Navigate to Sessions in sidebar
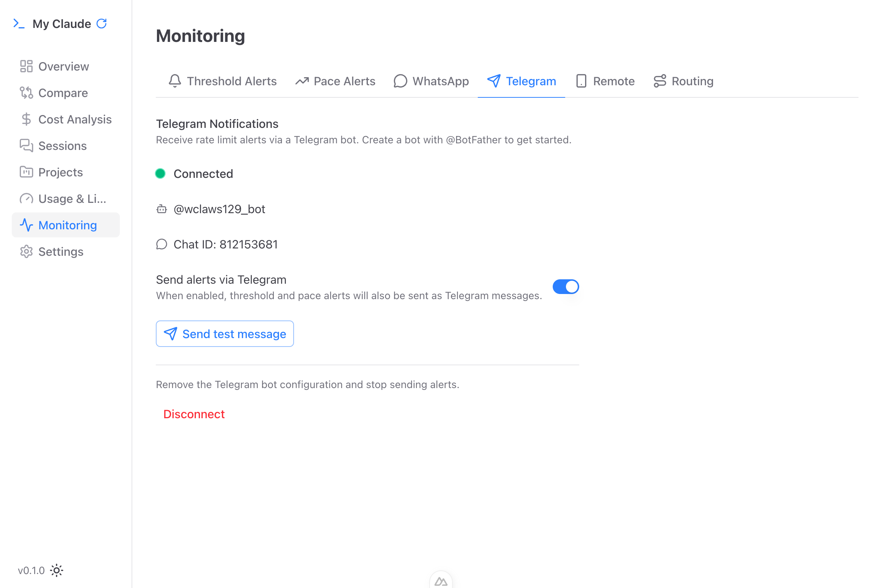This screenshot has width=882, height=588. pos(66,146)
